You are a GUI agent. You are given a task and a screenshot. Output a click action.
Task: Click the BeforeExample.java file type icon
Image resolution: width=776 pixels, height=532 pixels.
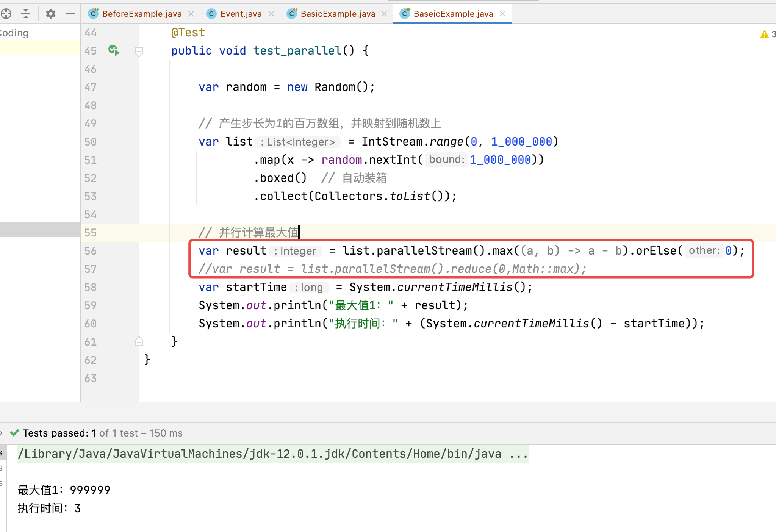click(x=93, y=14)
